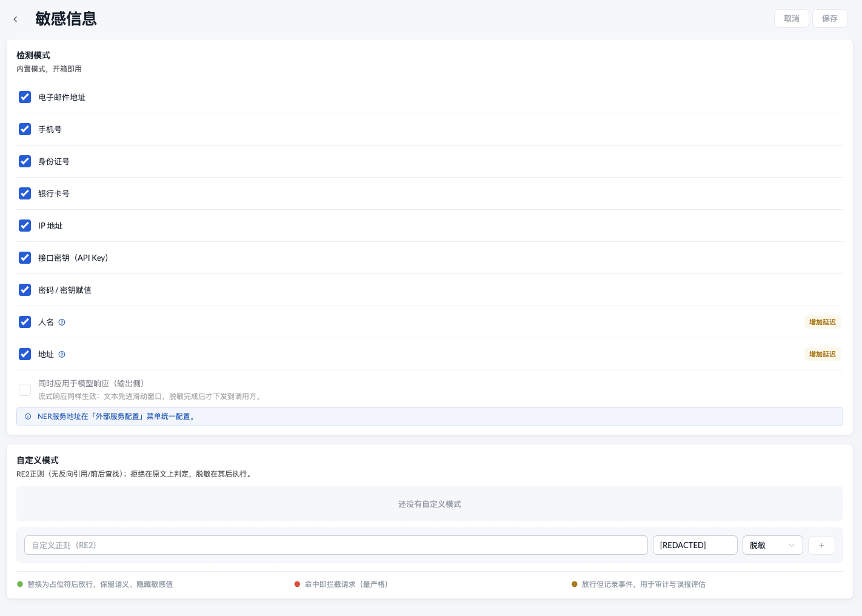Toggle the 地址 checkbox
This screenshot has width=862, height=616.
point(25,354)
